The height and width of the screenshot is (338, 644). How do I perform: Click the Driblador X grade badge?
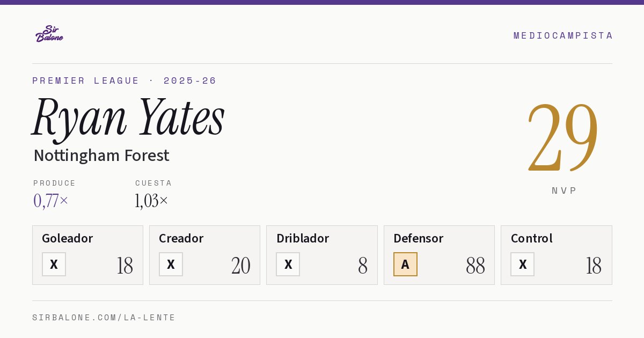pyautogui.click(x=288, y=264)
